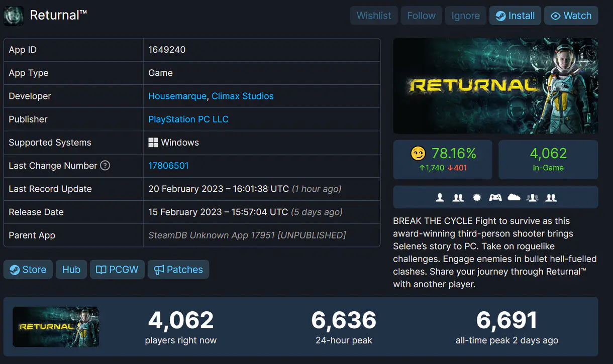This screenshot has width=613, height=364.
Task: Click the "Parent App" row label
Action: click(x=32, y=235)
